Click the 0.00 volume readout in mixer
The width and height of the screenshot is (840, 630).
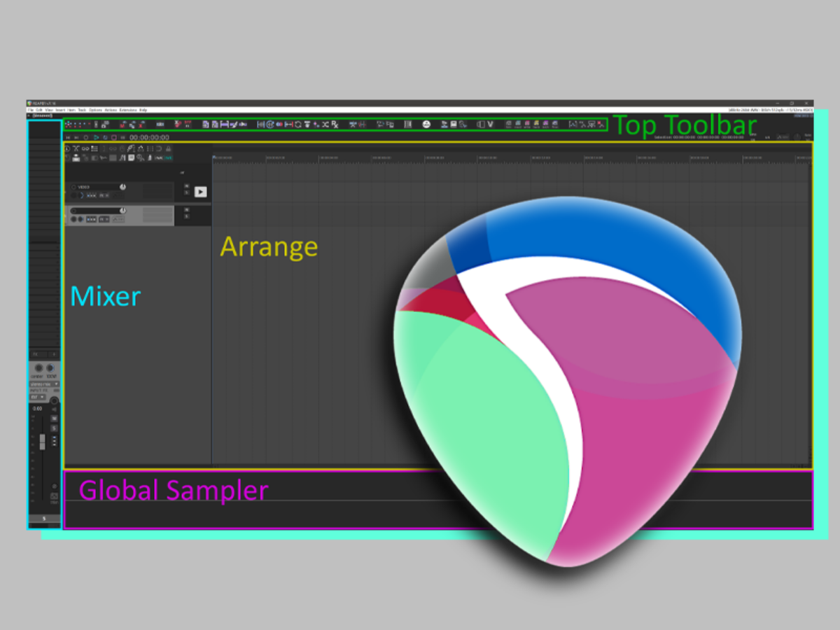point(37,409)
